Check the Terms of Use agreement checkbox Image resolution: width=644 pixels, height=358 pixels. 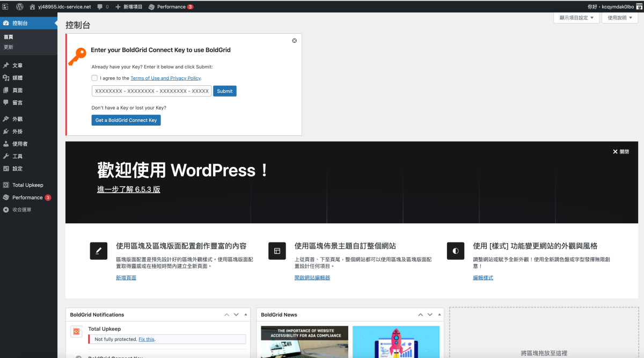[x=94, y=78]
